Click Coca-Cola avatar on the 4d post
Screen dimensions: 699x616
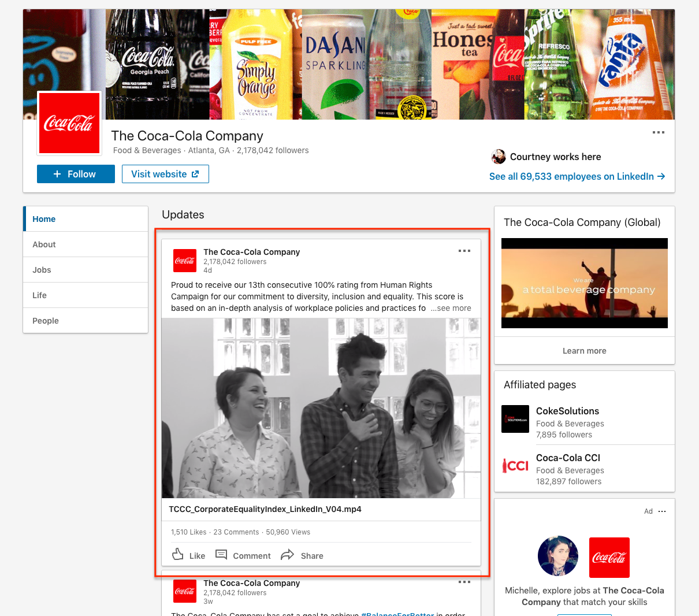point(185,261)
